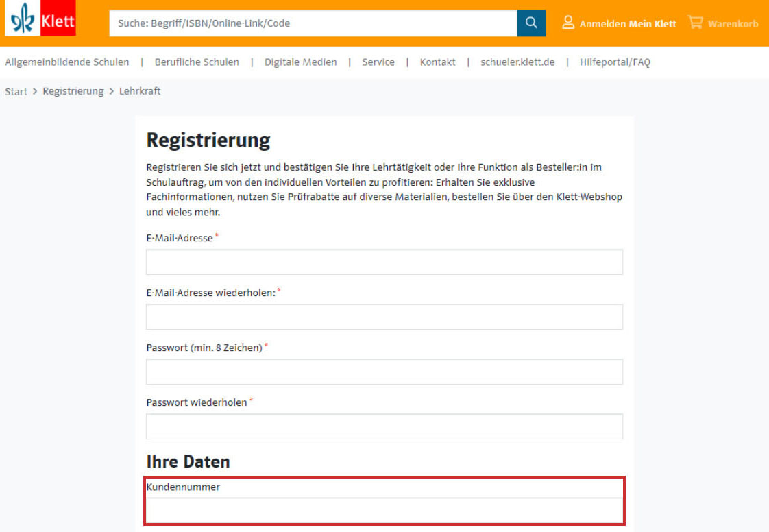769x532 pixels.
Task: Click the Passwort (min. 8 Zeichen) field
Action: 384,372
